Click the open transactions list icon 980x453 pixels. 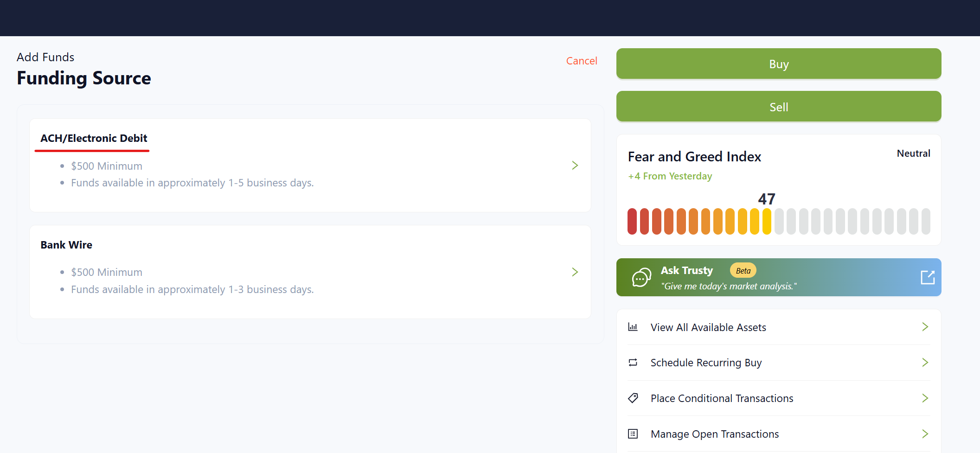tap(633, 434)
